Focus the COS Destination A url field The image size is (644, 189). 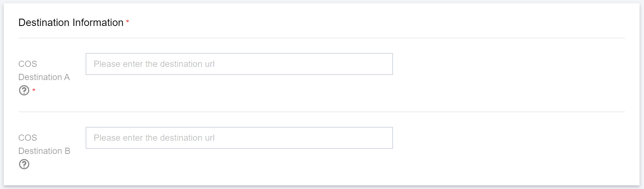239,64
